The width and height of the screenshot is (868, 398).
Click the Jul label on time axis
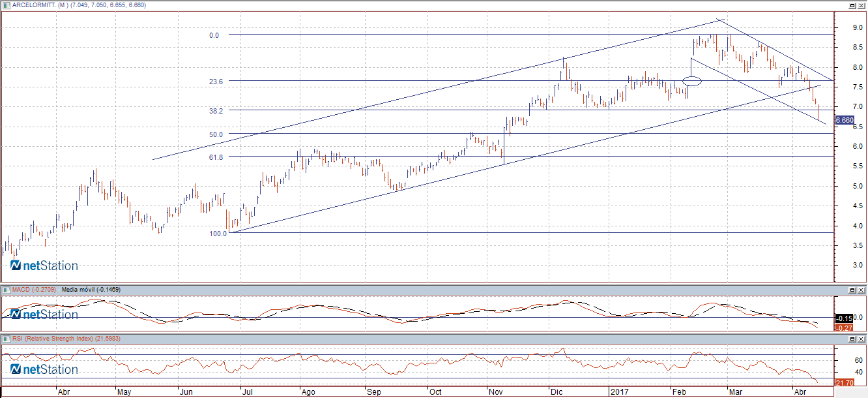[x=248, y=392]
